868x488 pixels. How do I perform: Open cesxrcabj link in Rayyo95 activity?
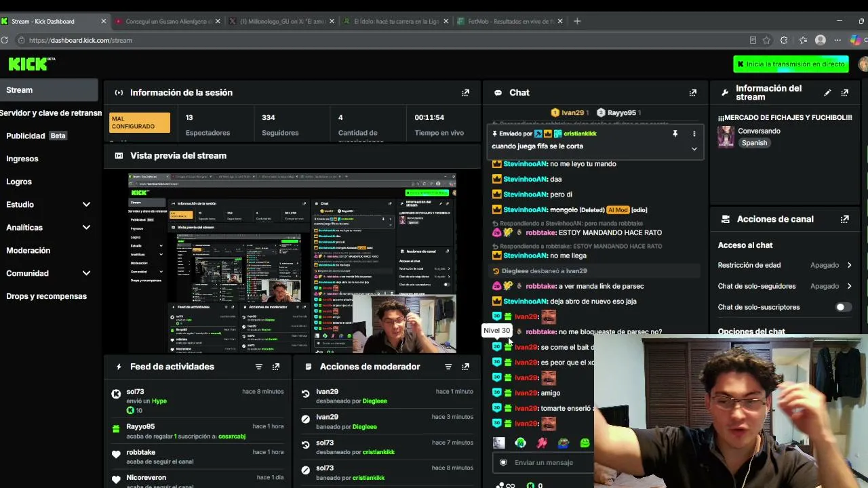coord(232,436)
